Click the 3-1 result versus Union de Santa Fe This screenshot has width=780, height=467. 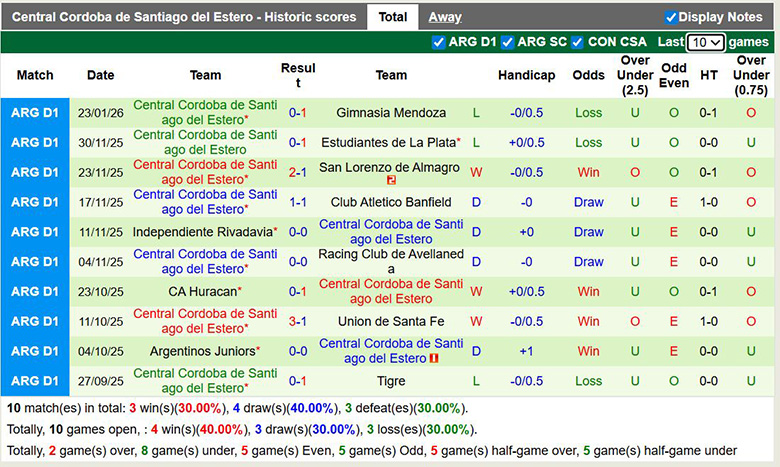pos(298,321)
